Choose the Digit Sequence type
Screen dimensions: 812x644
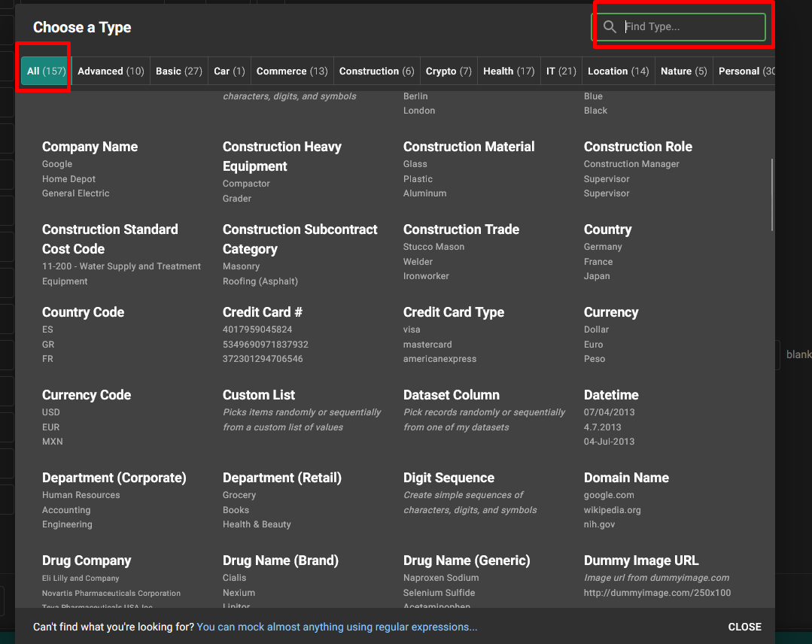pyautogui.click(x=449, y=478)
